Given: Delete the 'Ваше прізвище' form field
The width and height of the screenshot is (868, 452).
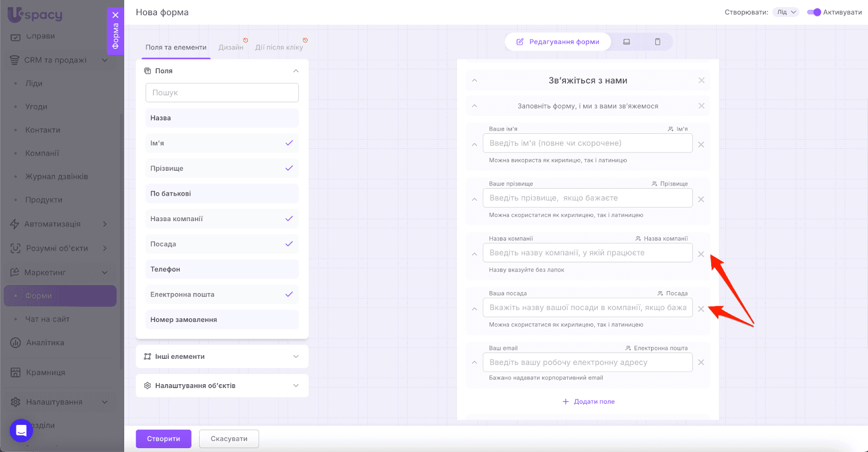Looking at the screenshot, I should click(701, 199).
